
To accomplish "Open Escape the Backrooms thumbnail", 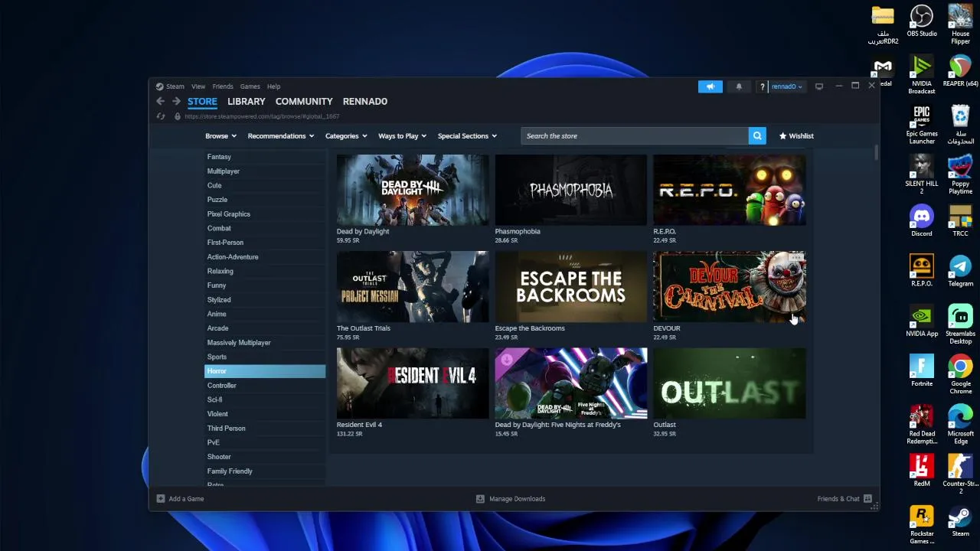I will [571, 287].
